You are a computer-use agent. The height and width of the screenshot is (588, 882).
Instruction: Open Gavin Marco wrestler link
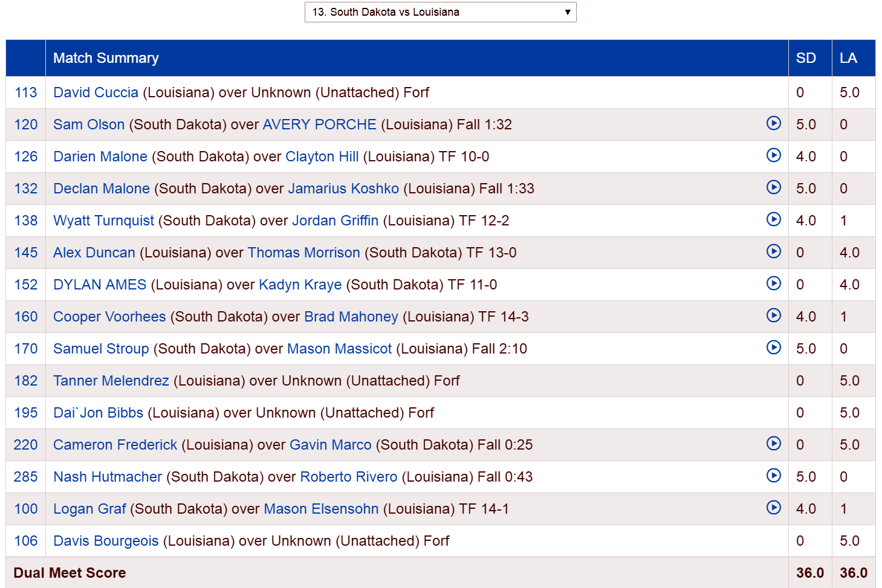point(331,445)
